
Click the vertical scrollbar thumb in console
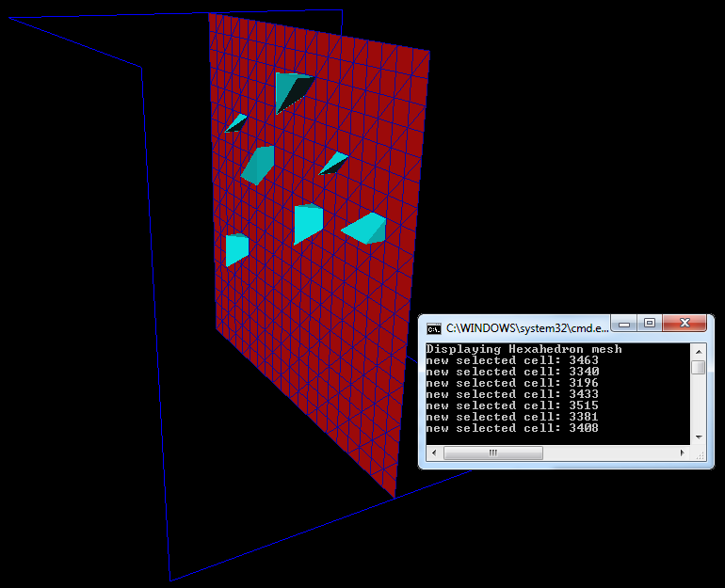pyautogui.click(x=698, y=366)
